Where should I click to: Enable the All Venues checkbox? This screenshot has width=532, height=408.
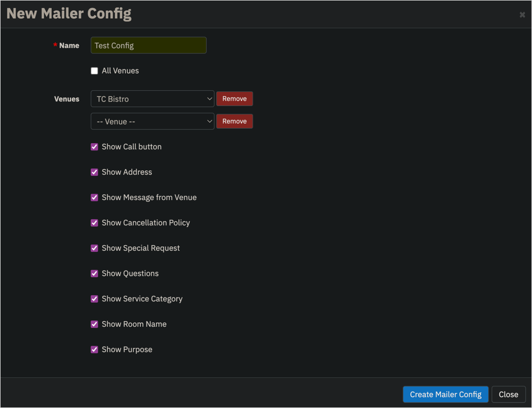[x=95, y=70]
